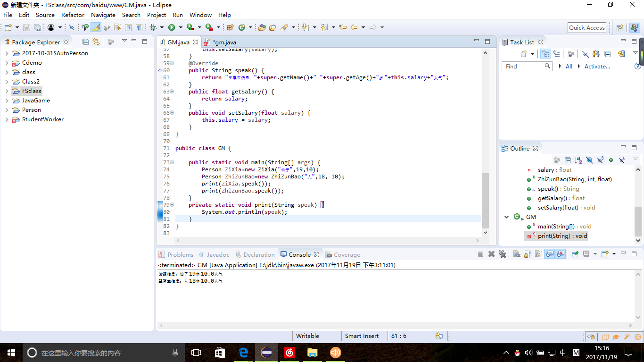
Task: Expand the JavaGame project tree node
Action: click(7, 101)
